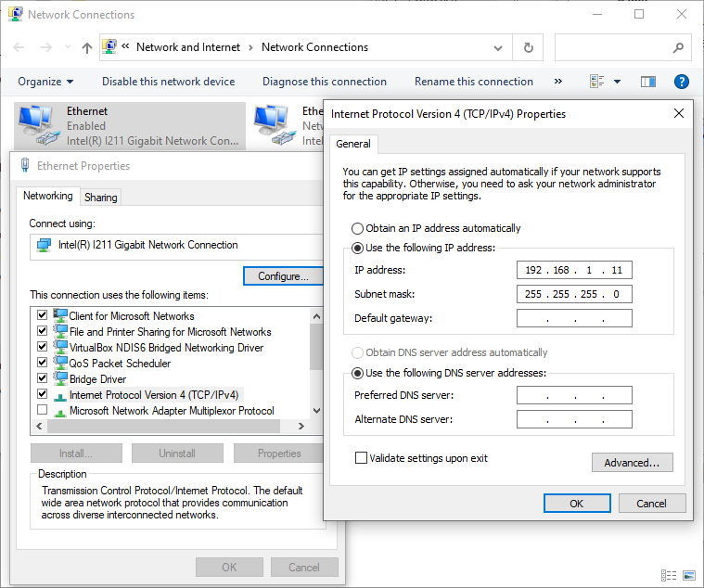Enable Microsoft Network Adapter Multiplexor checkbox

(x=43, y=410)
